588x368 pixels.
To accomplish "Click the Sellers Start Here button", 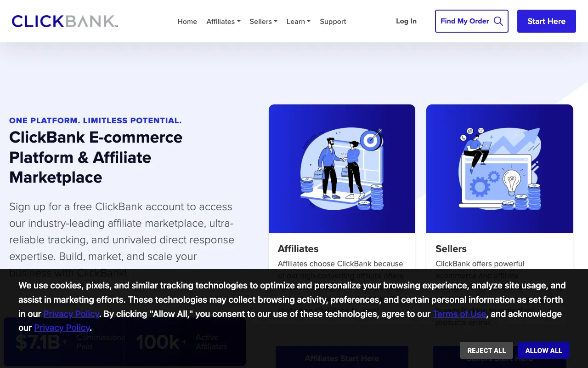I will point(500,358).
